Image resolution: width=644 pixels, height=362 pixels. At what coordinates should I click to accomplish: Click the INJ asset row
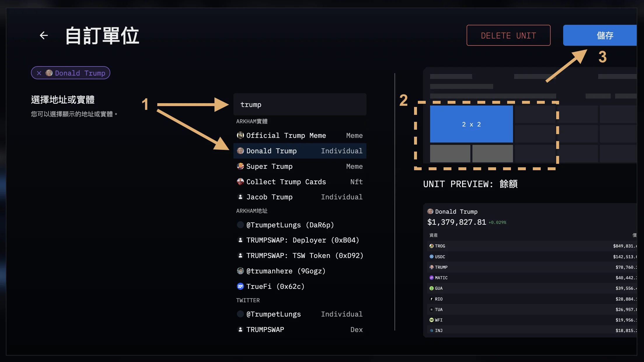click(x=532, y=331)
